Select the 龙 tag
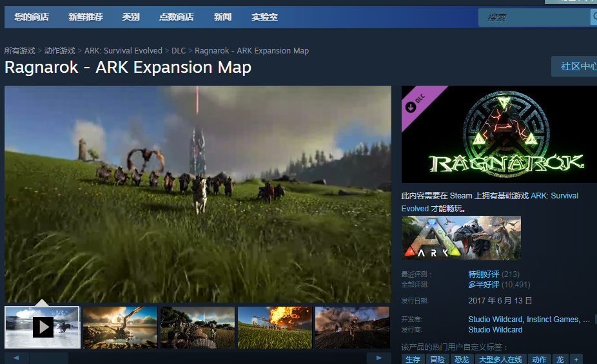Image resolution: width=597 pixels, height=364 pixels. point(560,359)
